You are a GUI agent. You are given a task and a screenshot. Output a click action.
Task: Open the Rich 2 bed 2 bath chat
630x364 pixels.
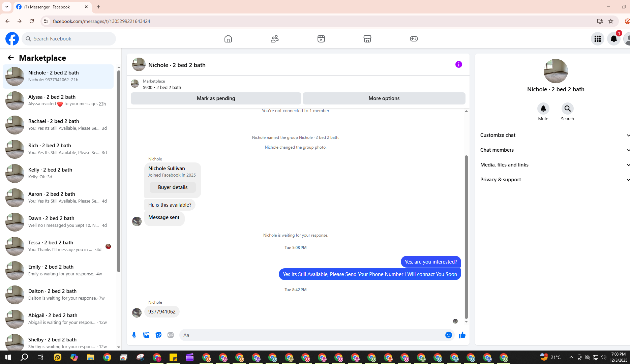(58, 149)
